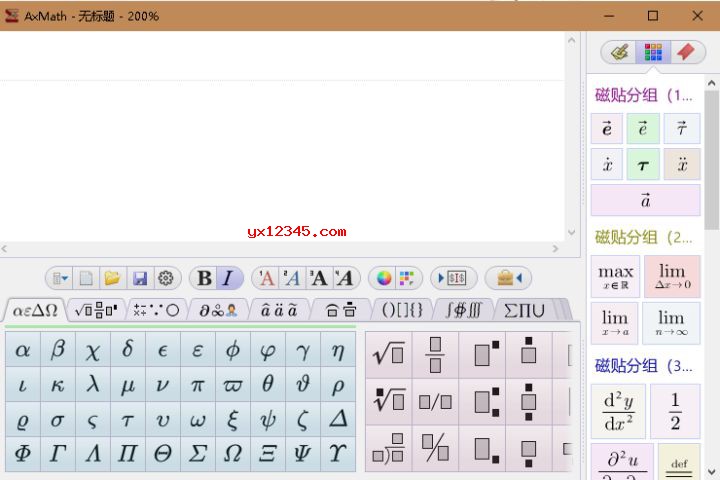Viewport: 720px width, 480px height.
Task: Click the LaTeX conversion $I$ icon
Action: (x=454, y=278)
